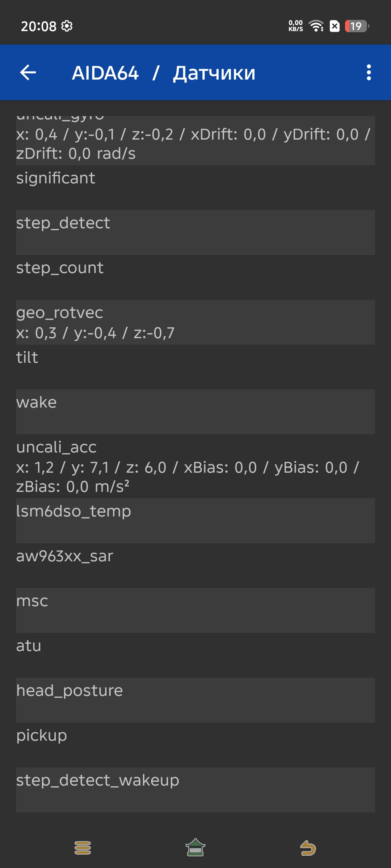Tap the head_posture sensor row
Screen dimensions: 391x868
[x=195, y=700]
